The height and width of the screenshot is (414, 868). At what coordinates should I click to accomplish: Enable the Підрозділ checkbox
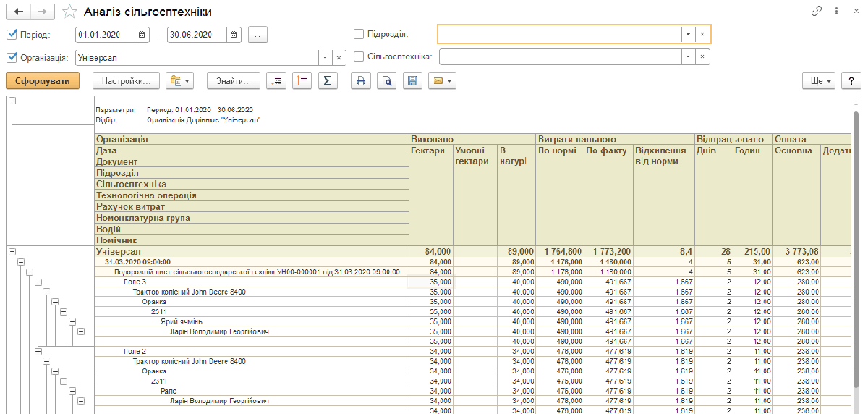(359, 34)
